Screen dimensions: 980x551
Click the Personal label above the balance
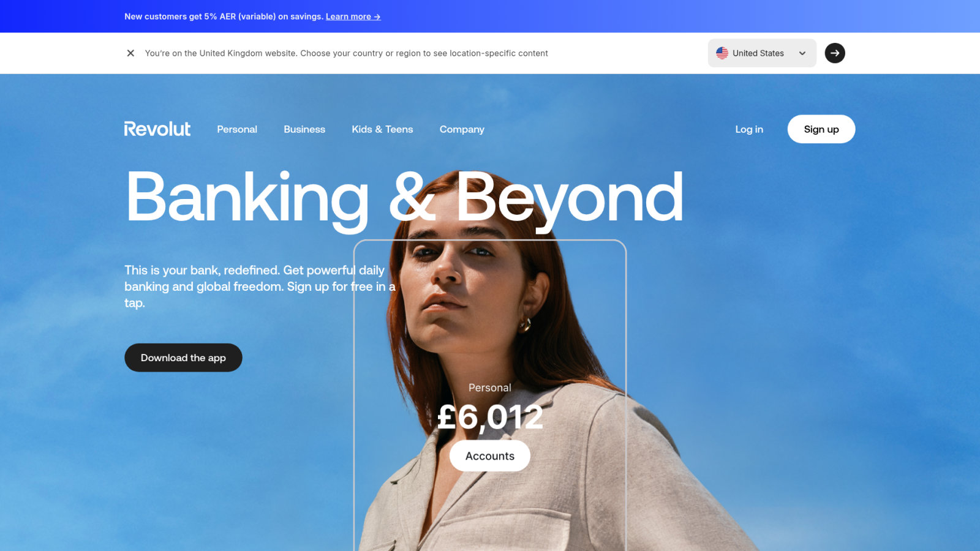pos(490,388)
